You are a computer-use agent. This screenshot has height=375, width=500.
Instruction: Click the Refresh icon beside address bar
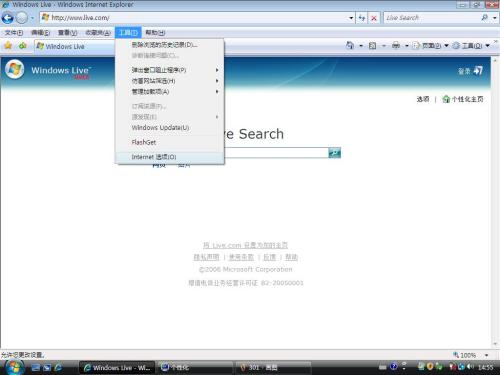coord(362,18)
